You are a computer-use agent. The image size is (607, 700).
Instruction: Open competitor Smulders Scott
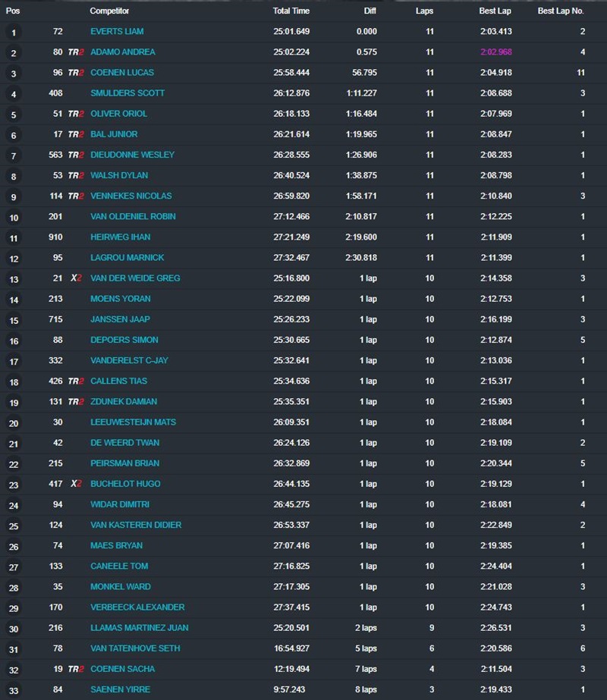pos(127,93)
